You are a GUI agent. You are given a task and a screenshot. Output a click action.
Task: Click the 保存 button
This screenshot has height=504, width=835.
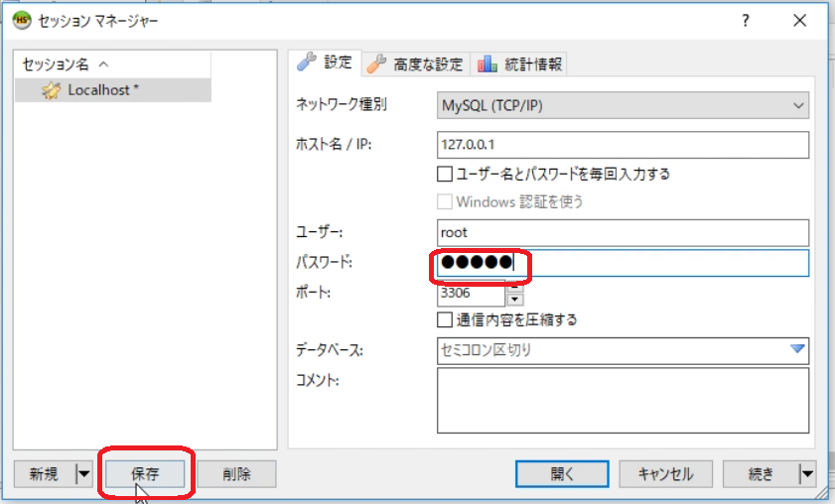click(x=145, y=473)
